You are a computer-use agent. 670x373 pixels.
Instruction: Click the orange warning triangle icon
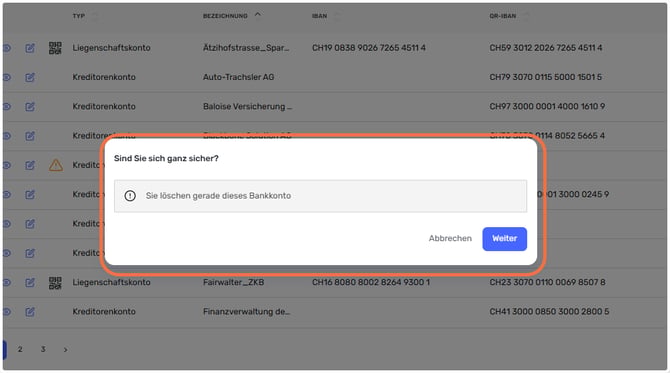click(56, 165)
